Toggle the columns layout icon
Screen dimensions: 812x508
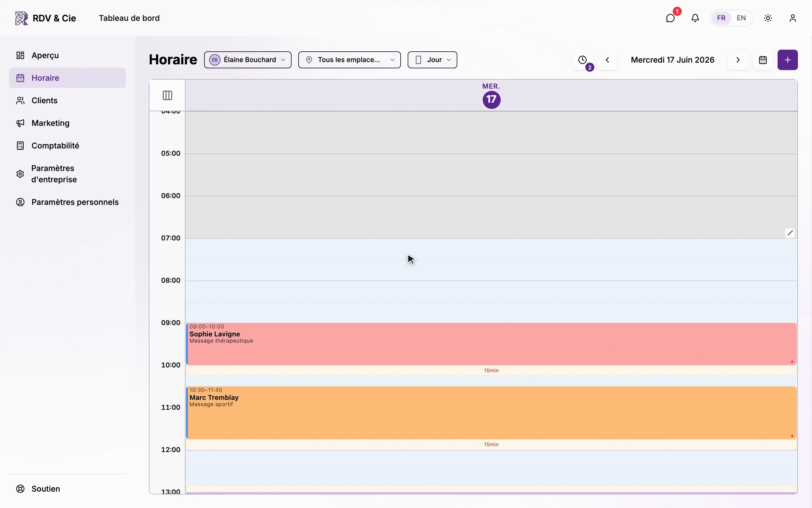click(x=167, y=95)
